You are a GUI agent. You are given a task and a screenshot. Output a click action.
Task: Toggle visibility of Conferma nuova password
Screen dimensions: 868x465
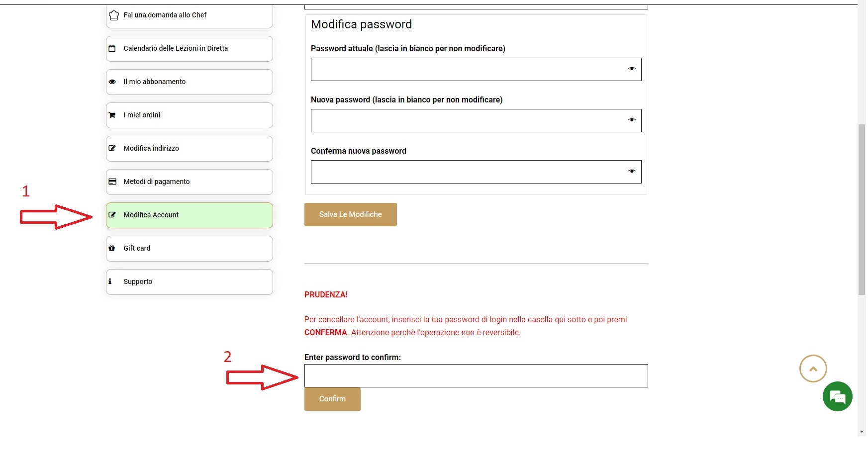[x=632, y=171]
